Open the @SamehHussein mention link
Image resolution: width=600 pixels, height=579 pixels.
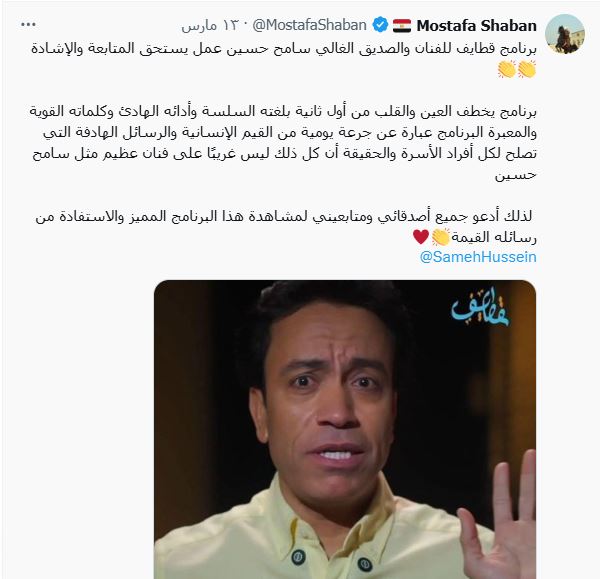point(478,257)
